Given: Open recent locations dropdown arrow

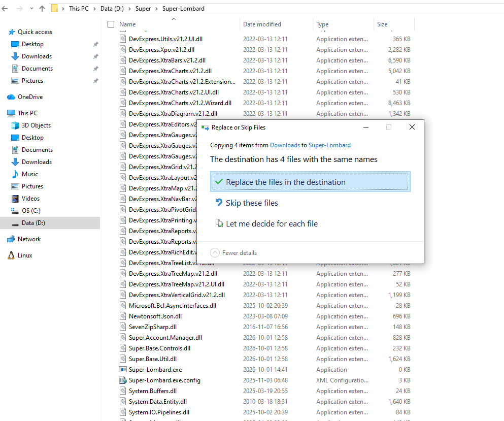Looking at the screenshot, I should pos(31,9).
